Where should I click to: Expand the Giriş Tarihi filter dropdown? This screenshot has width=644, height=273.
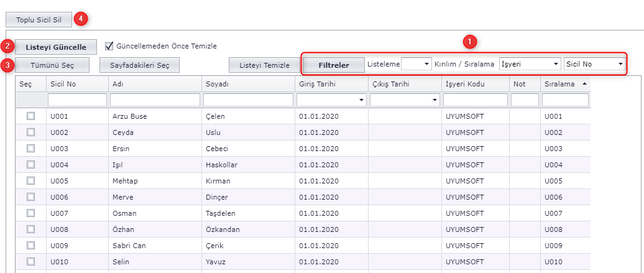coord(361,100)
